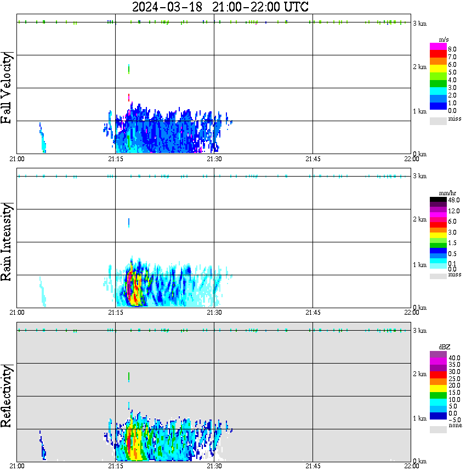Click '12.0' in the mm/hr legend
The width and height of the screenshot is (466, 476).
(453, 211)
